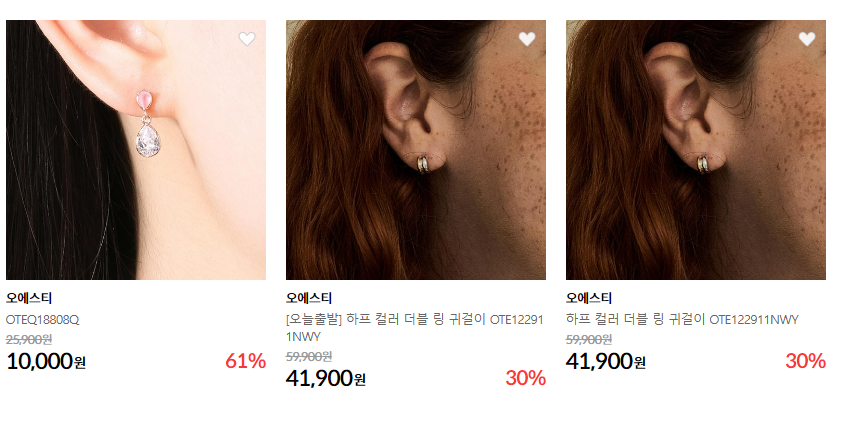Tap the wishlist heart on the [오늘출발] product image
The width and height of the screenshot is (841, 436).
tap(527, 39)
